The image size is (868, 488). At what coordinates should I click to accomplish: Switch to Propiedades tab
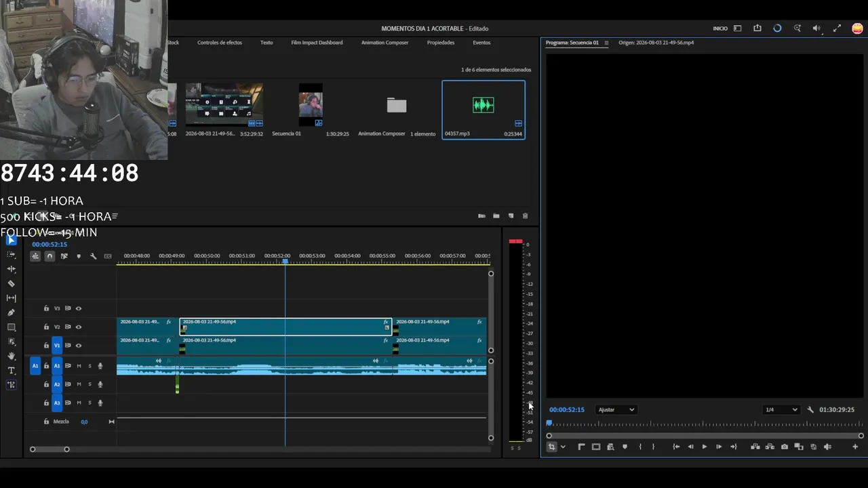(441, 43)
